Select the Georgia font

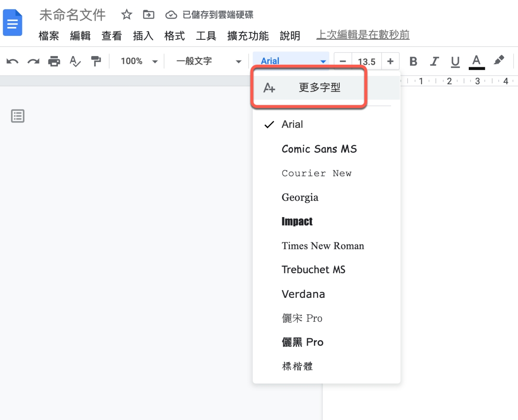pos(326,197)
